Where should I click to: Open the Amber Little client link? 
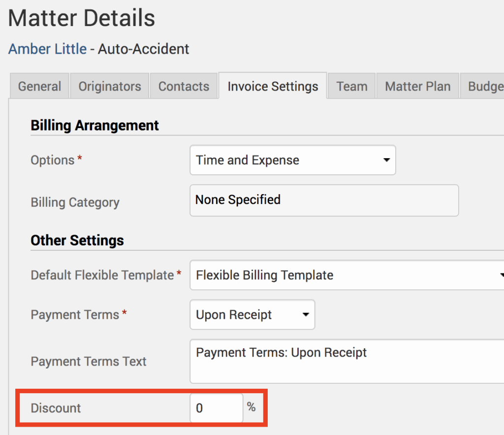point(47,49)
